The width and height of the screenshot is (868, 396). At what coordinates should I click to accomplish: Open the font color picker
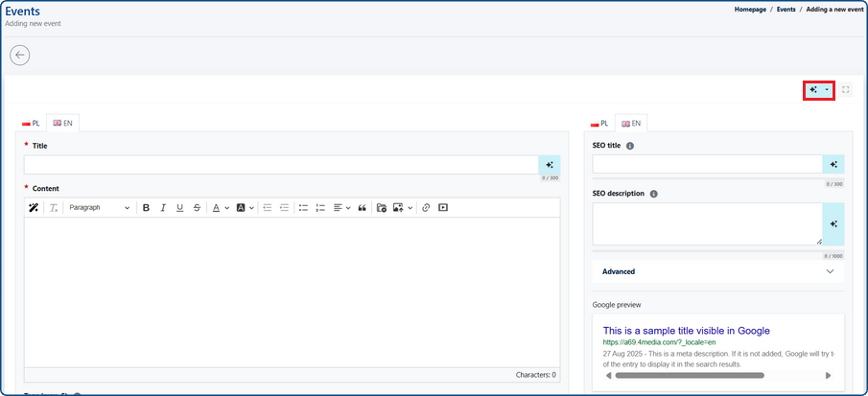point(220,208)
